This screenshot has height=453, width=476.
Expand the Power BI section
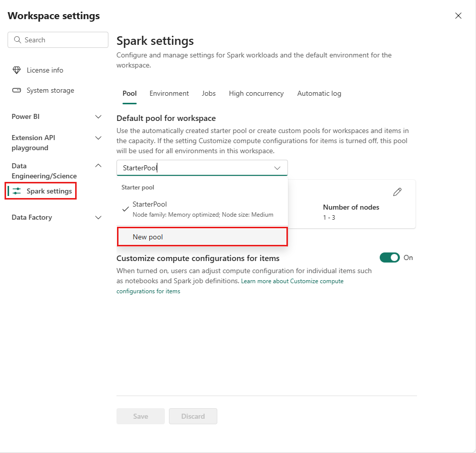pyautogui.click(x=98, y=117)
